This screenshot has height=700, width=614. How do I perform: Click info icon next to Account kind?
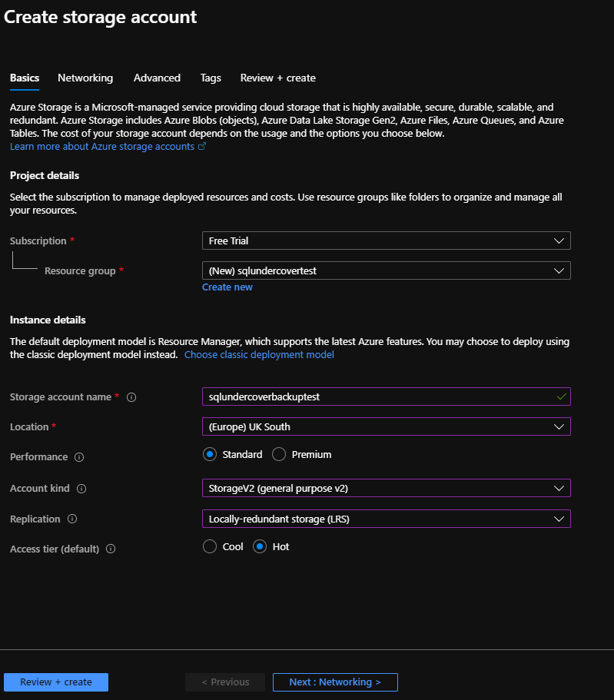(81, 489)
